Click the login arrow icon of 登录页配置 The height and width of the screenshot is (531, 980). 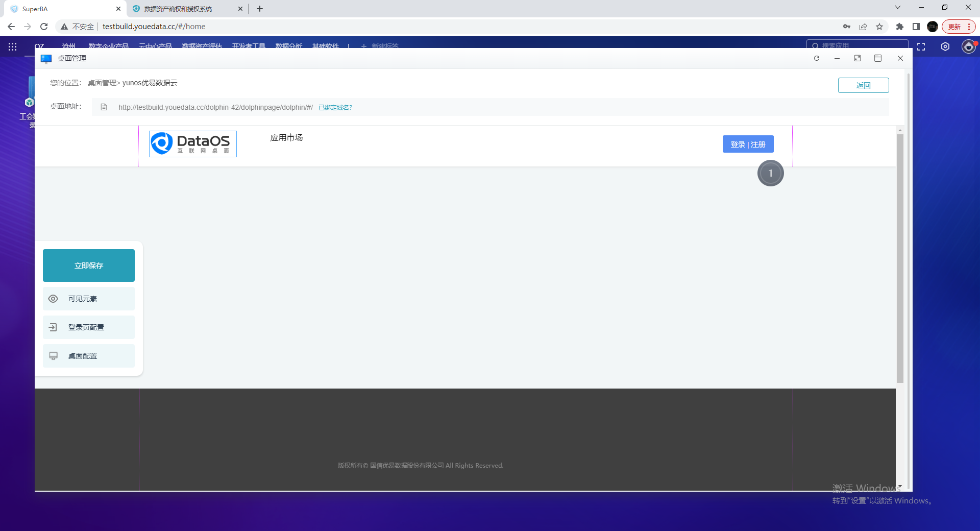pos(53,327)
